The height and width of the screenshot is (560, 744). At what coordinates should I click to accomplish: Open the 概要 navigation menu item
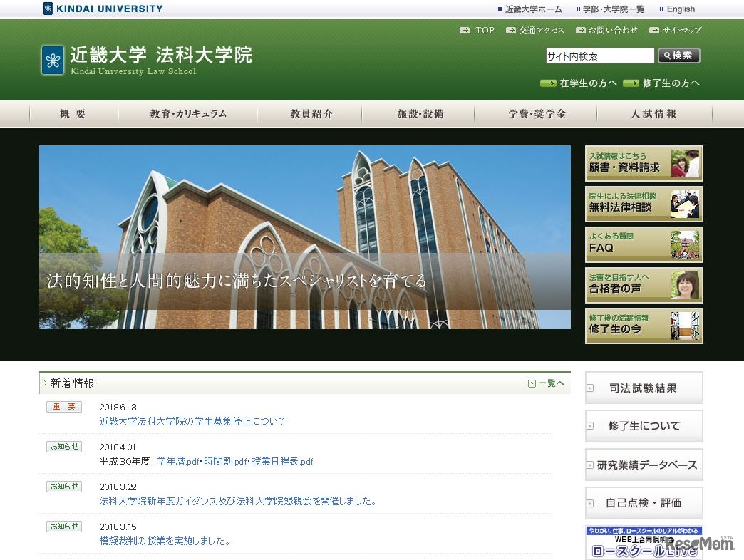(x=72, y=113)
